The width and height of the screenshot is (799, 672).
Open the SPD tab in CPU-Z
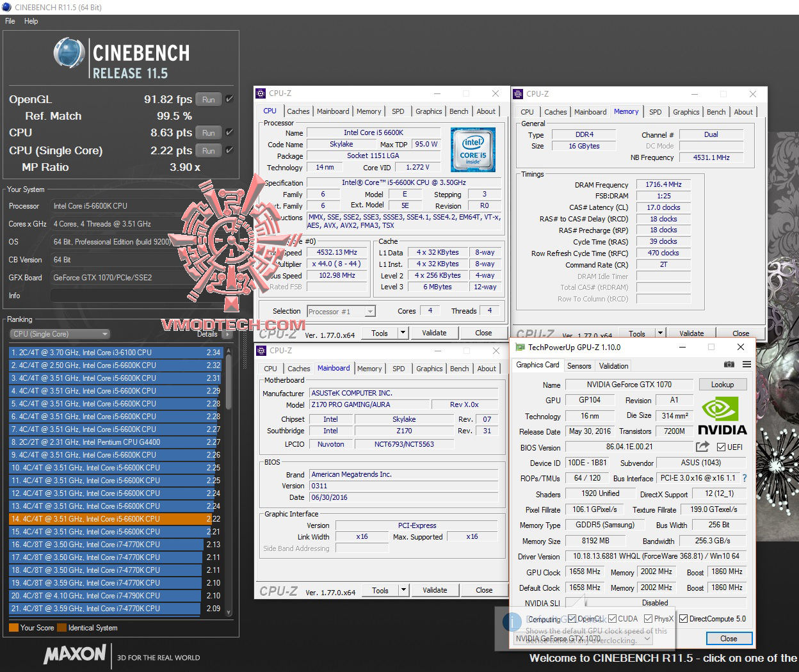coord(398,111)
